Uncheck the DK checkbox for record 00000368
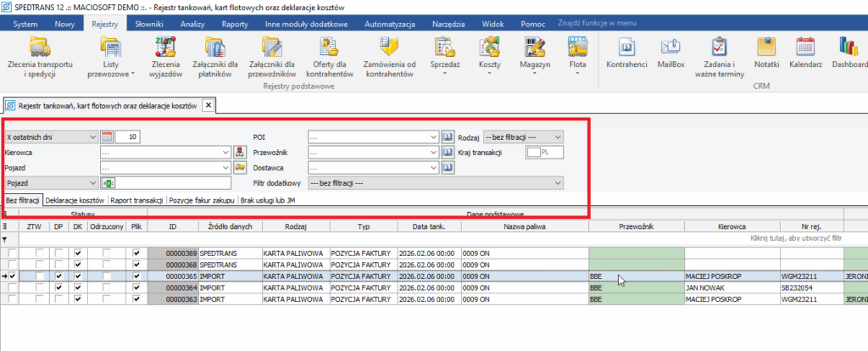The image size is (868, 351). click(x=79, y=265)
